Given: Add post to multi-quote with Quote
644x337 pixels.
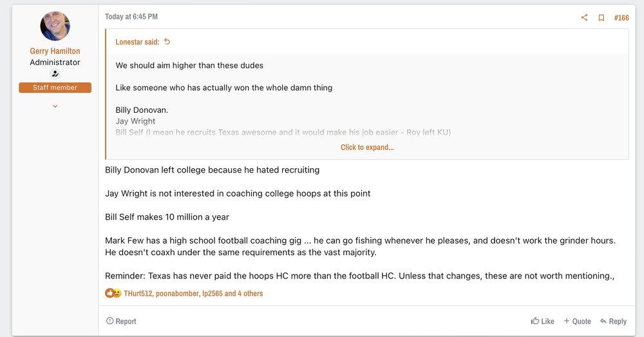Looking at the screenshot, I should pyautogui.click(x=577, y=321).
